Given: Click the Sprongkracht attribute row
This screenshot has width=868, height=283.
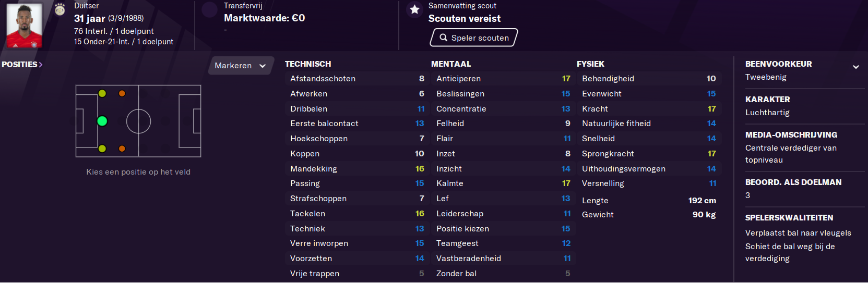Looking at the screenshot, I should point(649,154).
